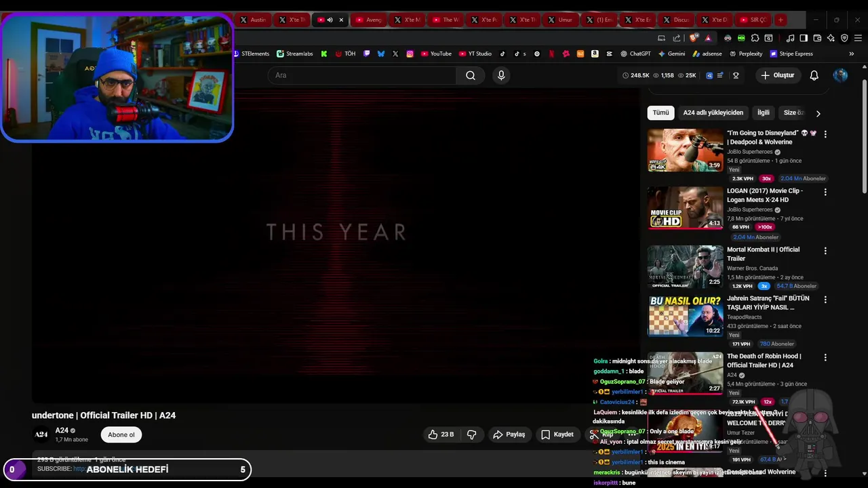The width and height of the screenshot is (868, 488).
Task: Open STElements bookmark
Action: (x=251, y=54)
